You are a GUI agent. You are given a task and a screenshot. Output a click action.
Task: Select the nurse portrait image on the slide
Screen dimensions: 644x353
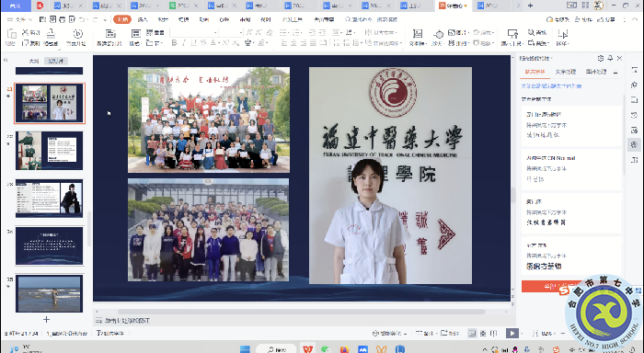(390, 176)
